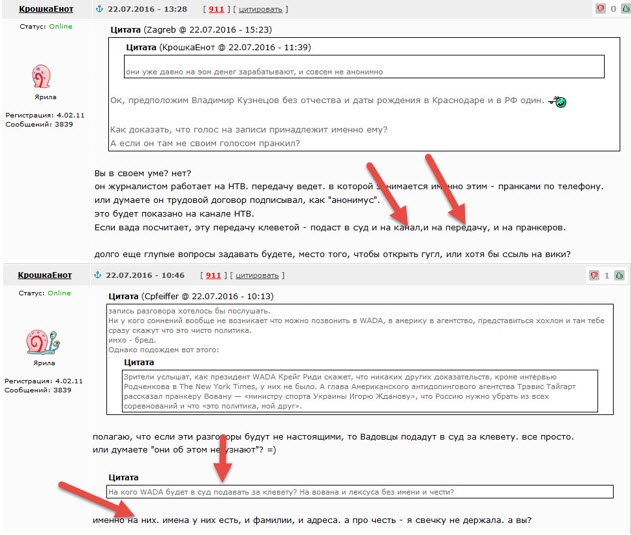Click quoted line 'они уже давно на эом денег зарабатывают'
This screenshot has width=631, height=535.
tap(254, 72)
